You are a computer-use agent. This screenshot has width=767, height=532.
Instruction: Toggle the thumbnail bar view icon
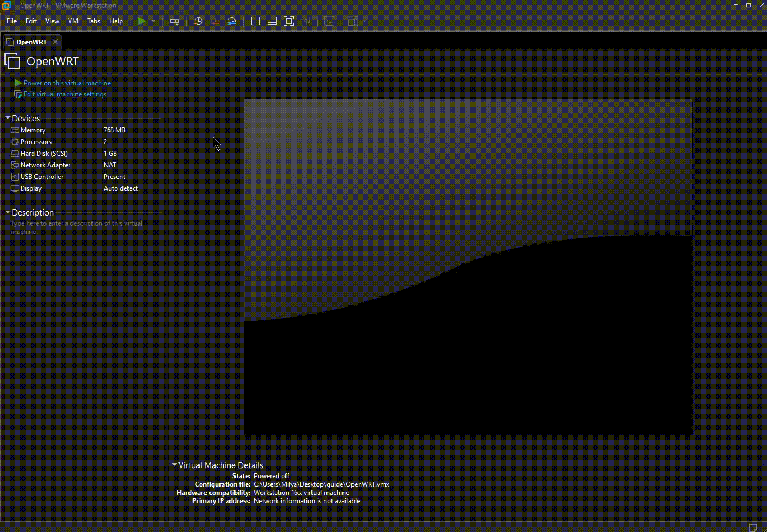coord(272,21)
